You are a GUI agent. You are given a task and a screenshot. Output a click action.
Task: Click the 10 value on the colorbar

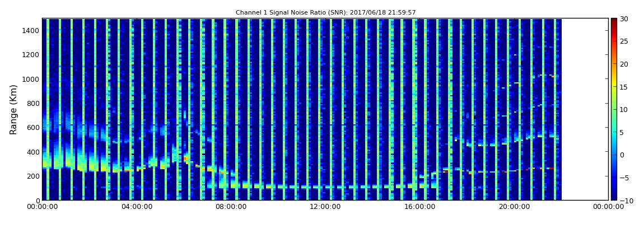[x=624, y=110]
